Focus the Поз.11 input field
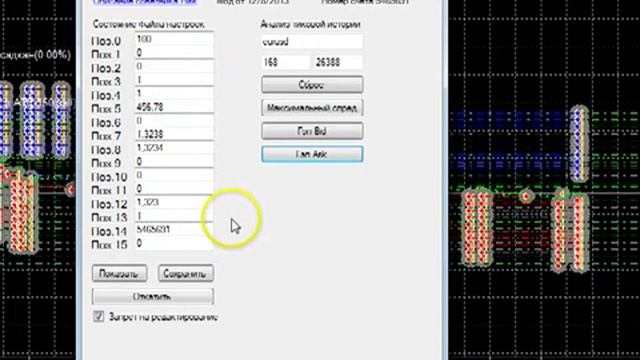640x360 pixels. click(174, 189)
